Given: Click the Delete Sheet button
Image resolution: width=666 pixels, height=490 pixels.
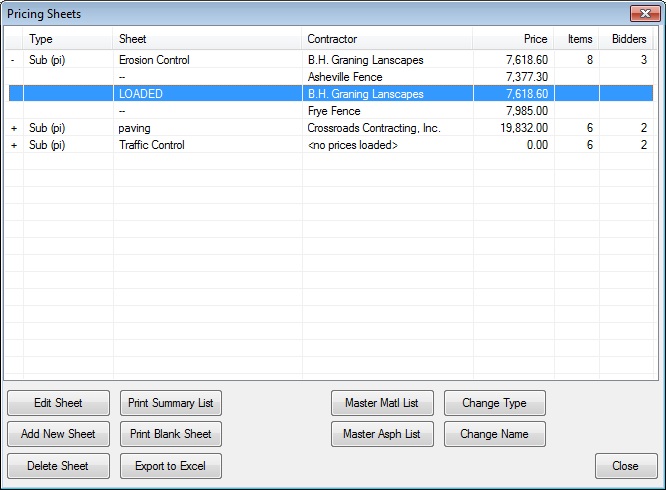Looking at the screenshot, I should coord(58,466).
